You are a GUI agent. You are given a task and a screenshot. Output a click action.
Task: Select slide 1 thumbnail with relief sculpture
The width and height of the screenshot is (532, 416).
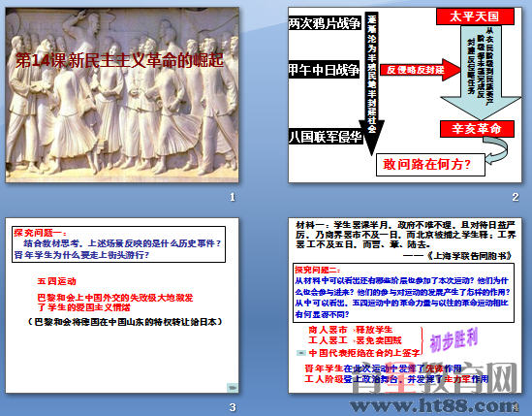[x=122, y=95]
